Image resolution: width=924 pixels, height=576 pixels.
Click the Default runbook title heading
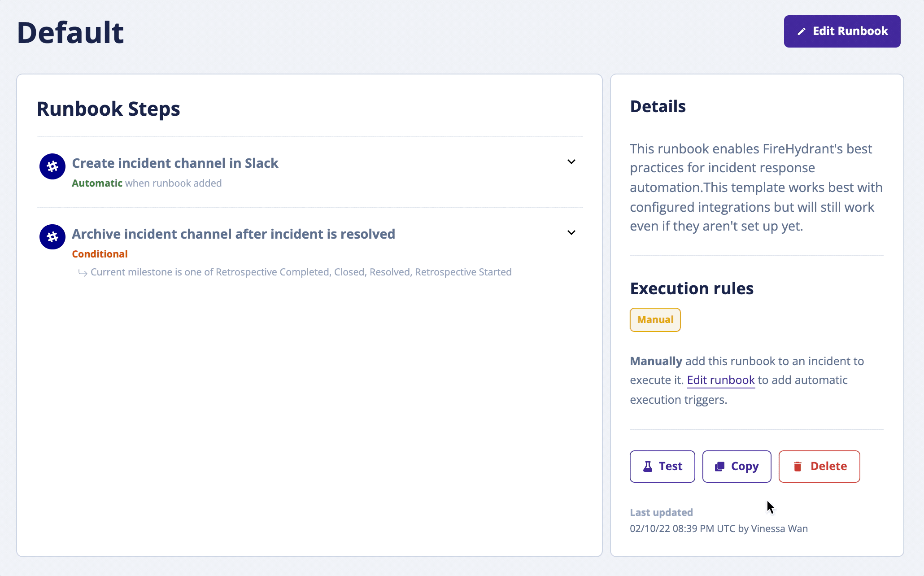pyautogui.click(x=70, y=33)
